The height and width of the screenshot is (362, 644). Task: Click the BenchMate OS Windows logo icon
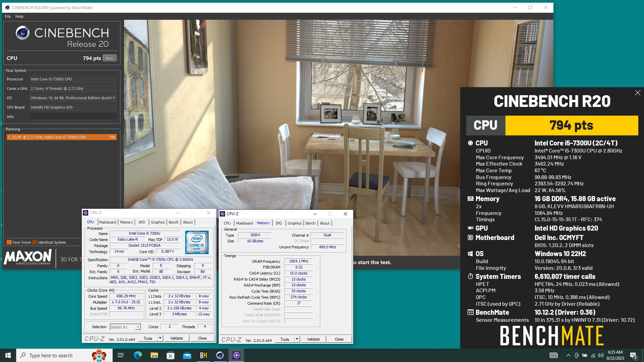pyautogui.click(x=470, y=254)
